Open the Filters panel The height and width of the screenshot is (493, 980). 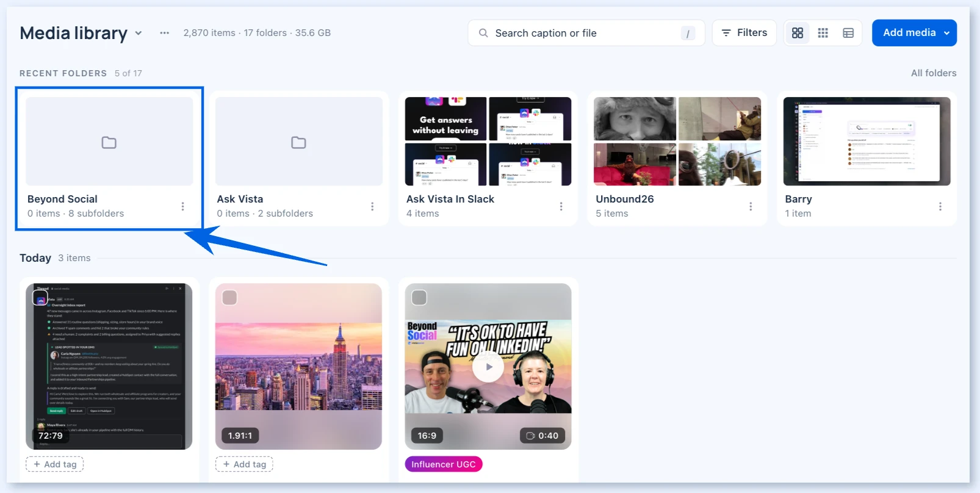[744, 33]
